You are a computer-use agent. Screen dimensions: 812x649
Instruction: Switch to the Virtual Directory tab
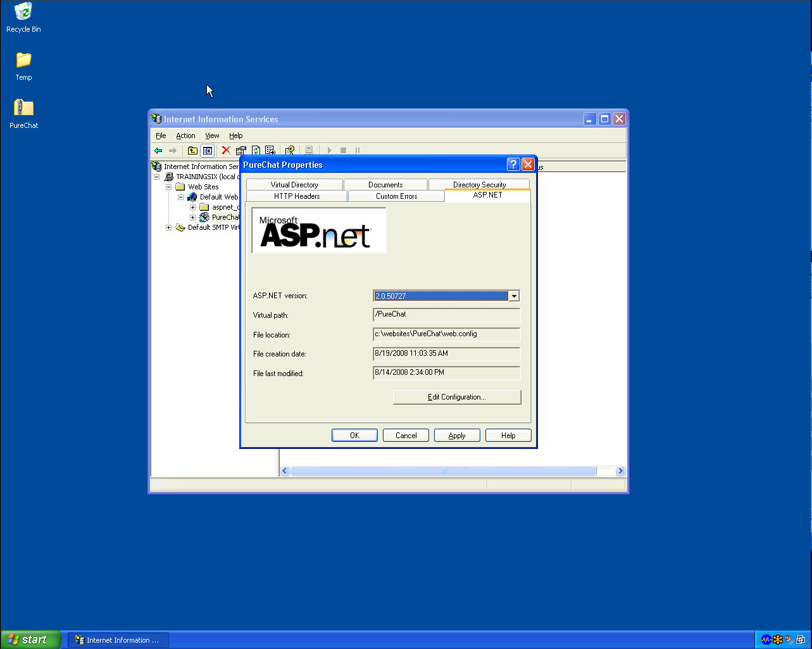(294, 185)
